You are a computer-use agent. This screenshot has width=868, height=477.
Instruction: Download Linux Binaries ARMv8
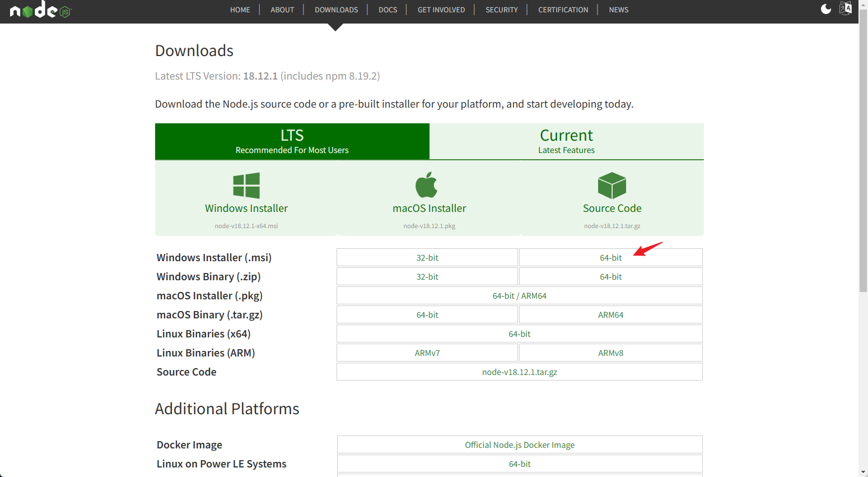tap(611, 353)
